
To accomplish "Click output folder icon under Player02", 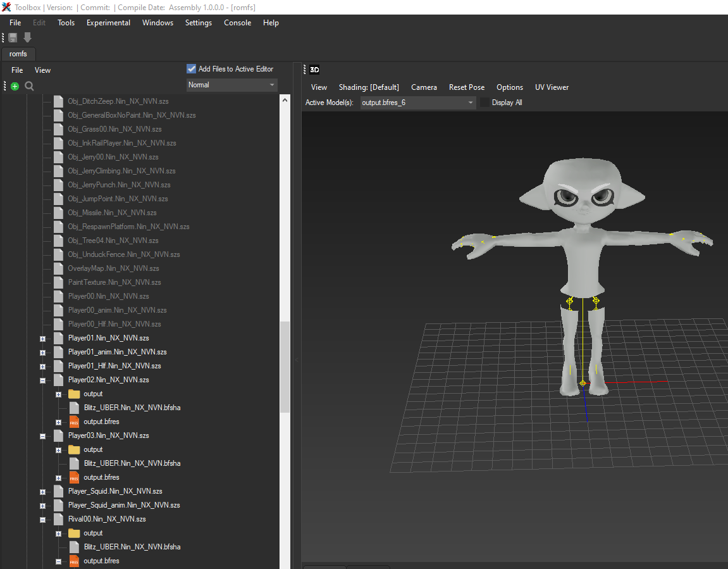I will pos(74,394).
